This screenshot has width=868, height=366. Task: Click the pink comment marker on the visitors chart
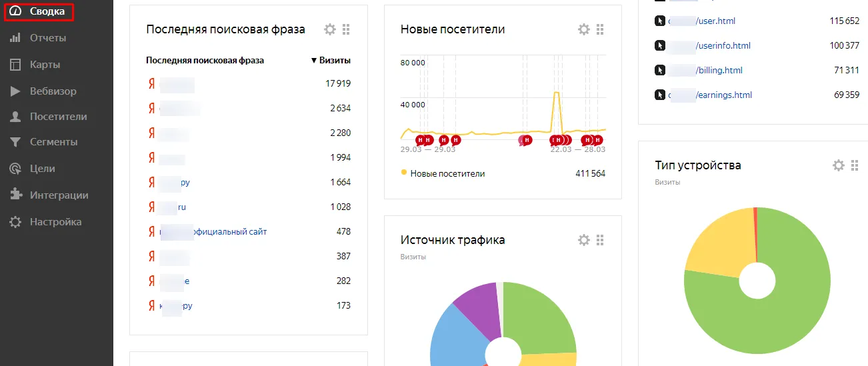pos(523,140)
